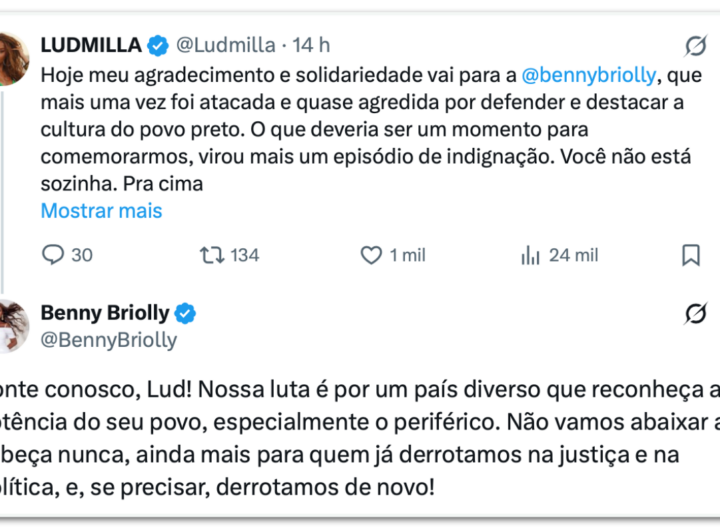Open the views analytics icon showing 24 mil

click(530, 255)
